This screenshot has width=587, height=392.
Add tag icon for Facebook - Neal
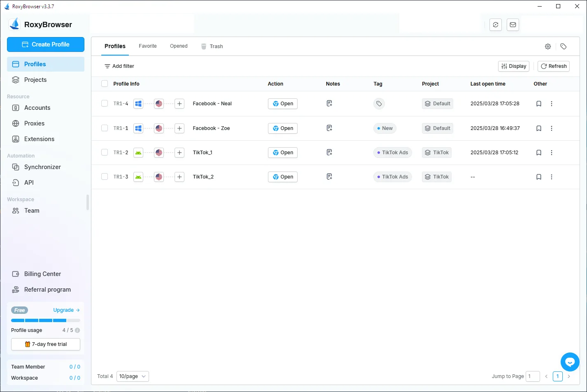pos(379,104)
